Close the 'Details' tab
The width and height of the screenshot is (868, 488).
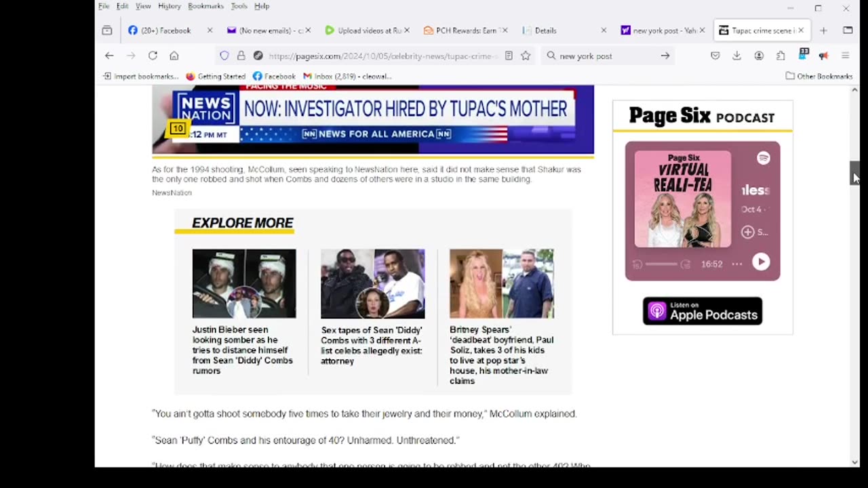(x=604, y=30)
